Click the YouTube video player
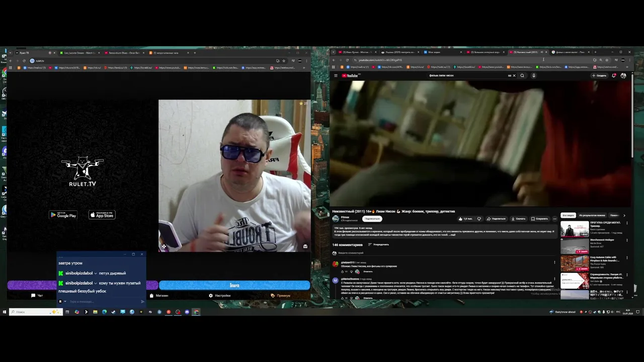The height and width of the screenshot is (362, 644). coord(480,143)
